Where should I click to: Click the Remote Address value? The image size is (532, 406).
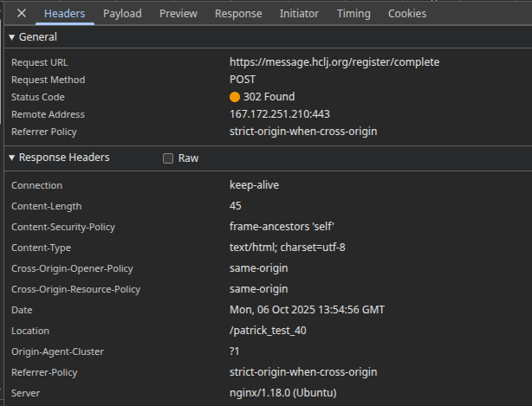click(279, 114)
